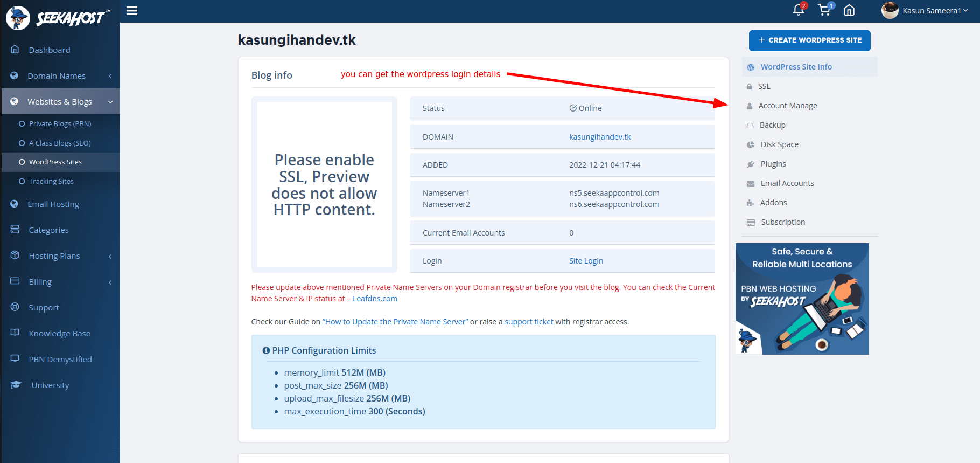Click the Domain Names globe icon
The image size is (980, 463).
coord(15,75)
